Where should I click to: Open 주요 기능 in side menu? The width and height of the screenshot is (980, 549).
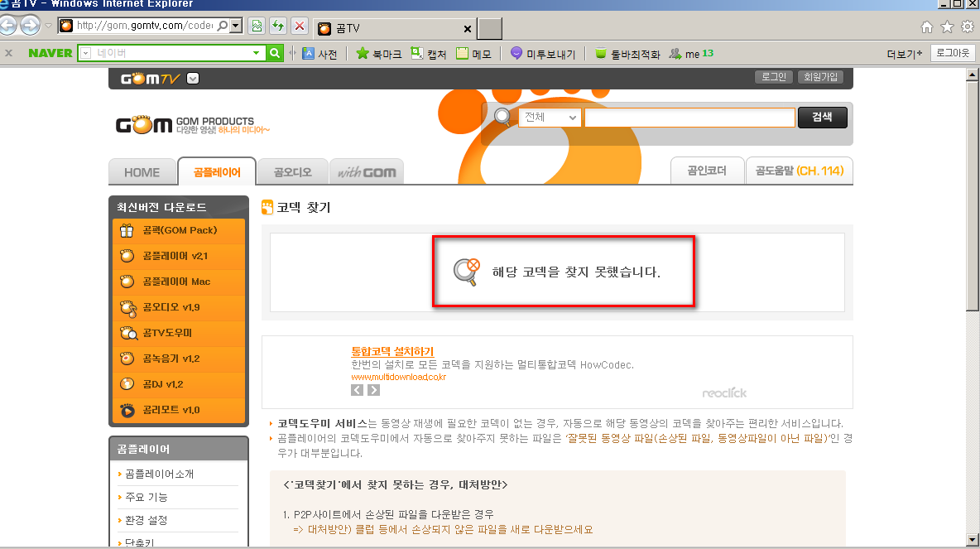pyautogui.click(x=147, y=497)
